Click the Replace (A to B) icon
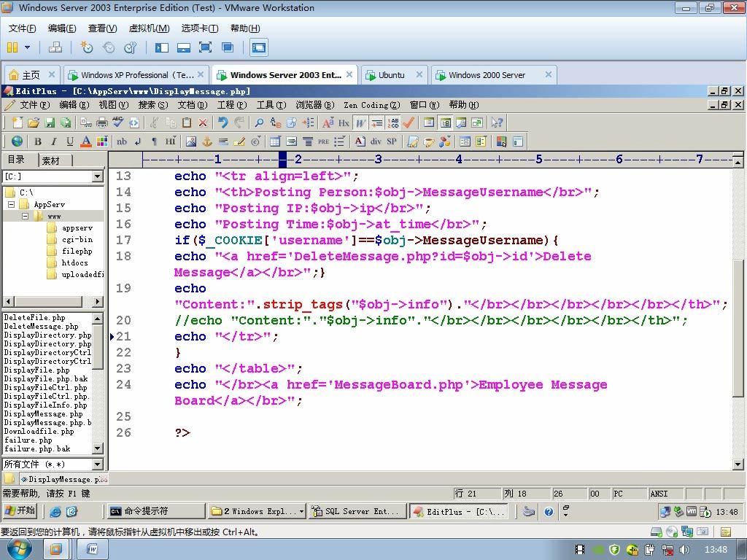 275,122
